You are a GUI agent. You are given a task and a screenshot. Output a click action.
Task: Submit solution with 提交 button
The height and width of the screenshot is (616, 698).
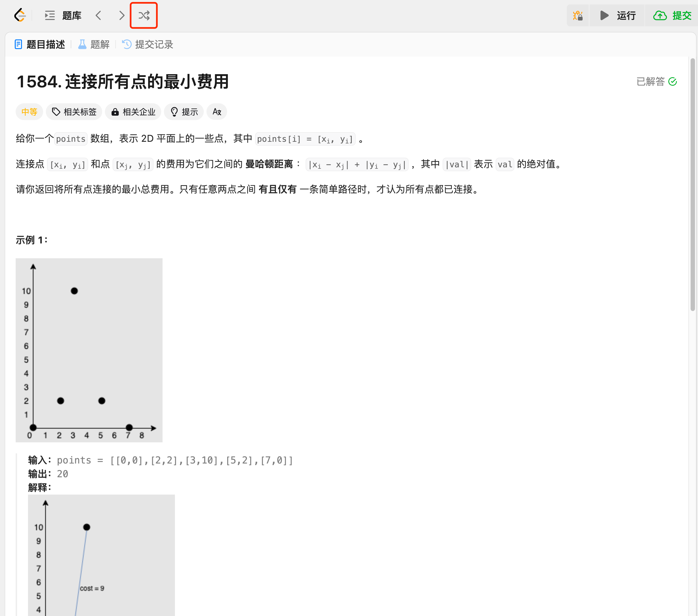(672, 15)
